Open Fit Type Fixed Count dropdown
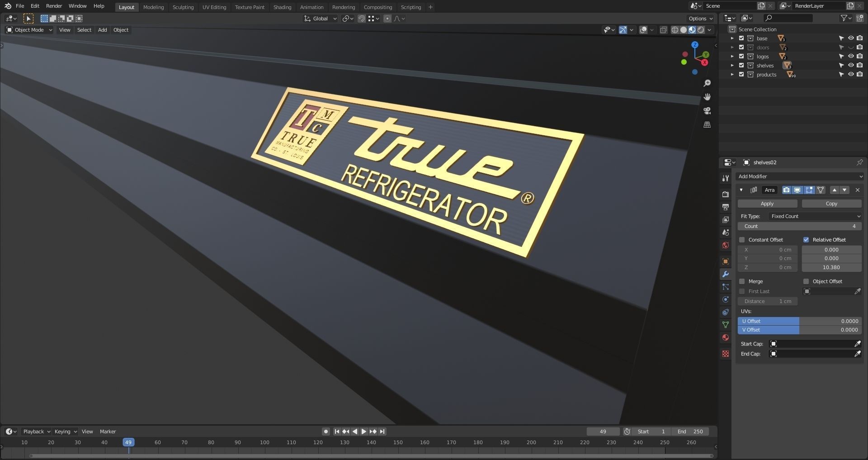This screenshot has width=868, height=460. pos(816,216)
